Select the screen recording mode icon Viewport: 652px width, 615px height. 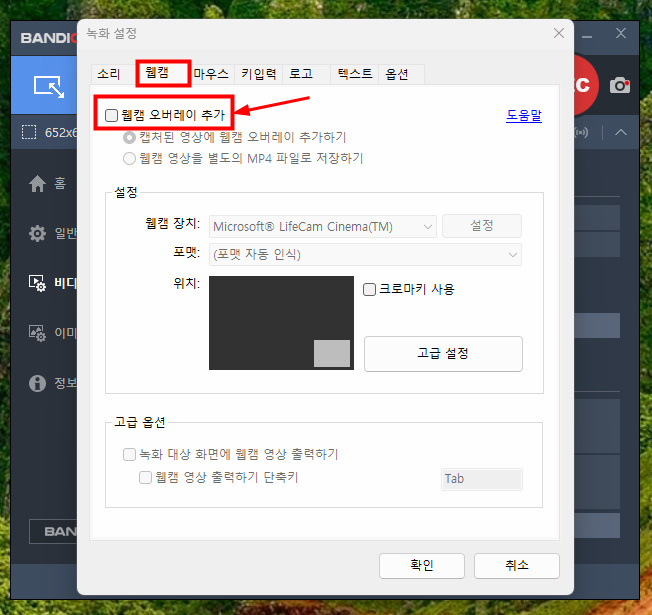pos(47,86)
